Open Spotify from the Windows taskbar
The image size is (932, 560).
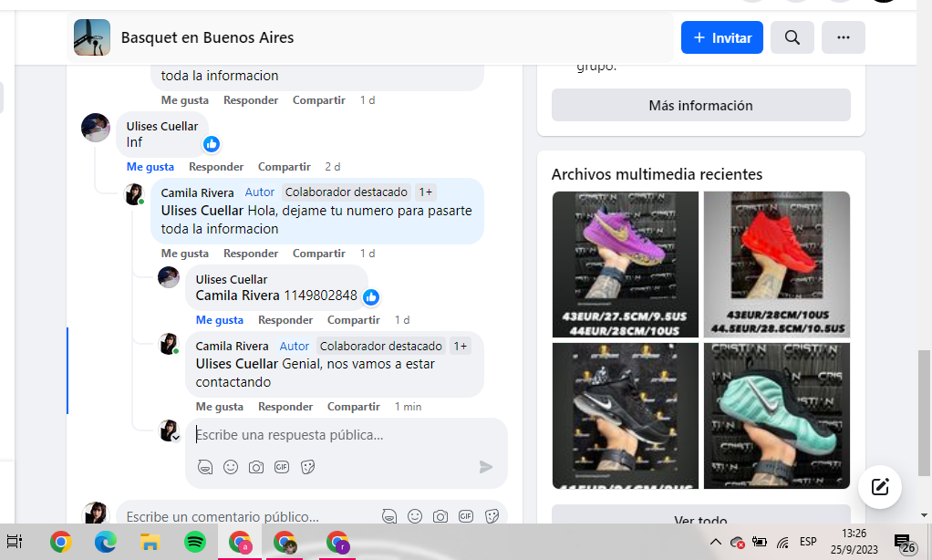coord(194,542)
